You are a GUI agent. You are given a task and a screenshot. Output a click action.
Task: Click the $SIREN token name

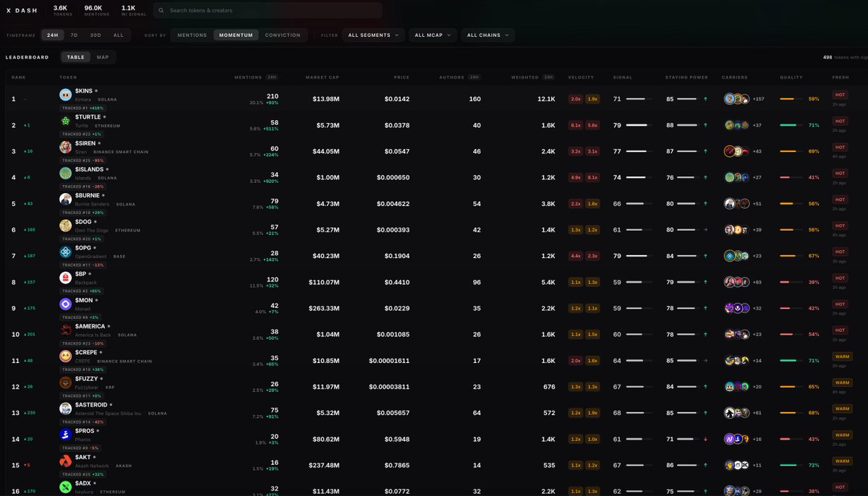tap(85, 143)
